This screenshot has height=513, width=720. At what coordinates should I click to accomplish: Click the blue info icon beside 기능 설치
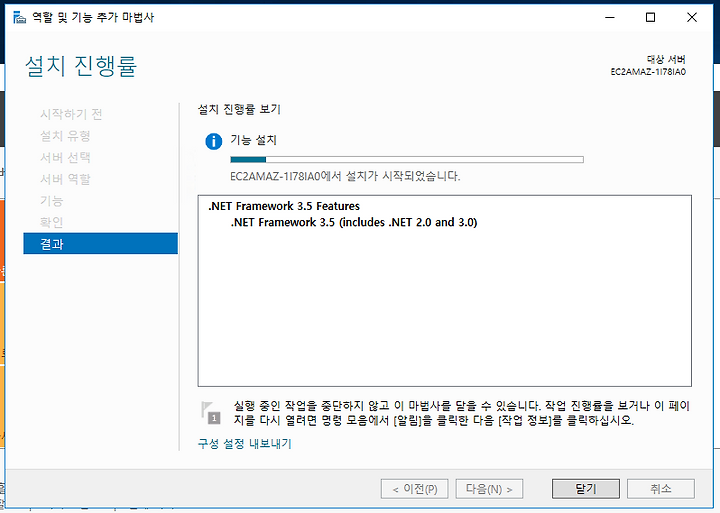point(214,141)
